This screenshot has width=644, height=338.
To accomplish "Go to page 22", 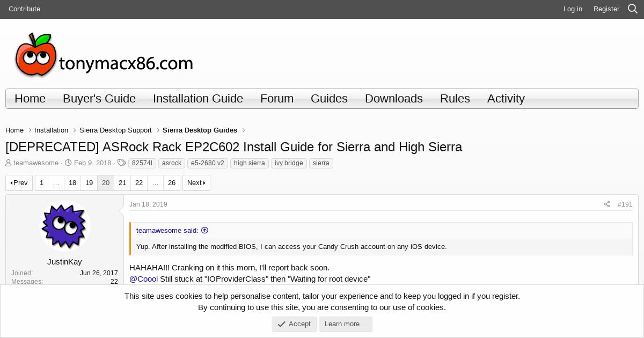I will click(x=139, y=183).
